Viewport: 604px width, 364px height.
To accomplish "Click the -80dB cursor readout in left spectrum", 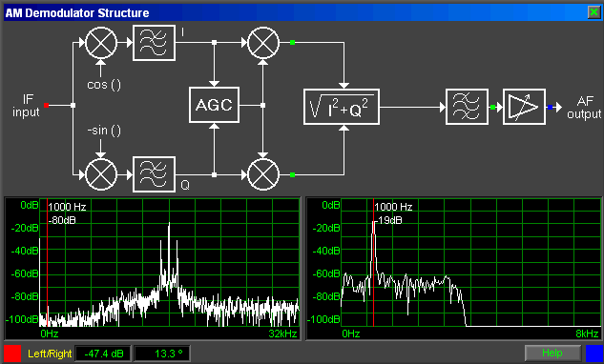I will (62, 220).
